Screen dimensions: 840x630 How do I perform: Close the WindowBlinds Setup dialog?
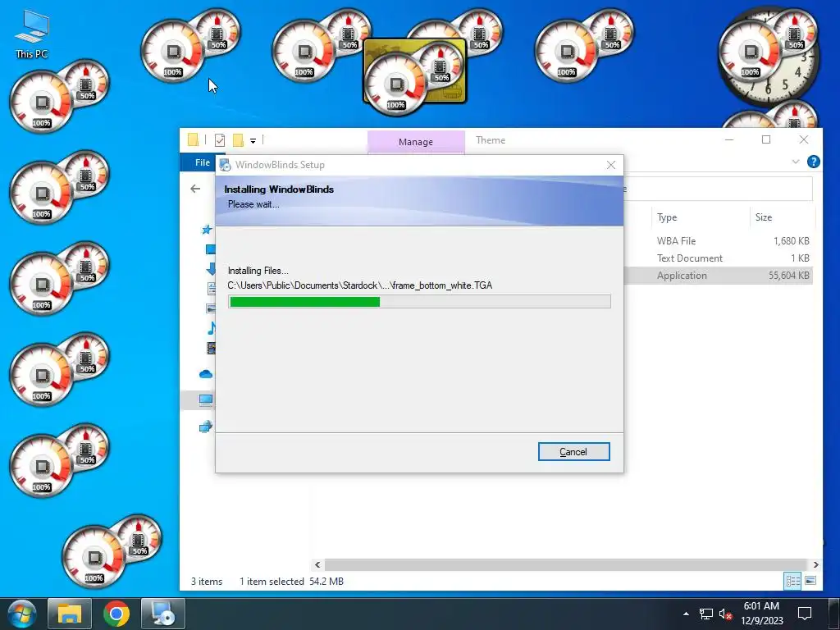pos(610,165)
